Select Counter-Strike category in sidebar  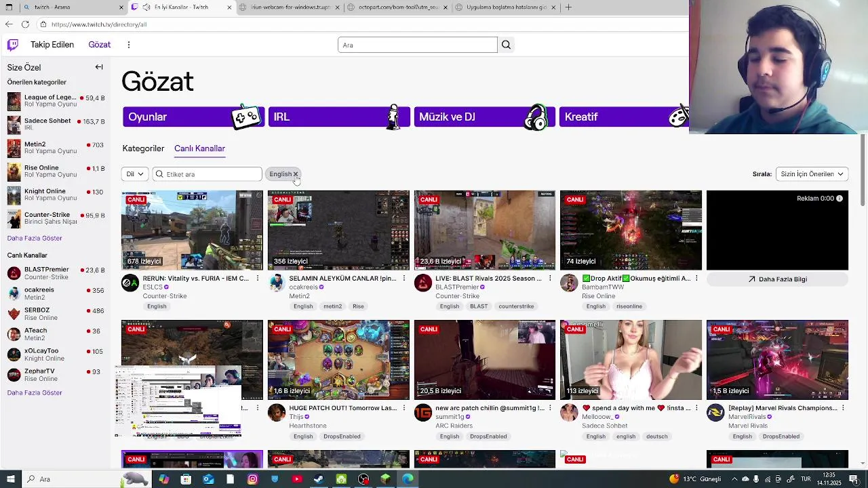(x=56, y=218)
